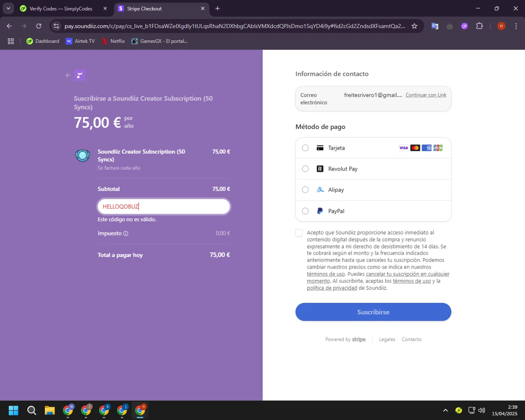This screenshot has width=525, height=420.
Task: Open File Explorer from taskbar
Action: (x=50, y=410)
